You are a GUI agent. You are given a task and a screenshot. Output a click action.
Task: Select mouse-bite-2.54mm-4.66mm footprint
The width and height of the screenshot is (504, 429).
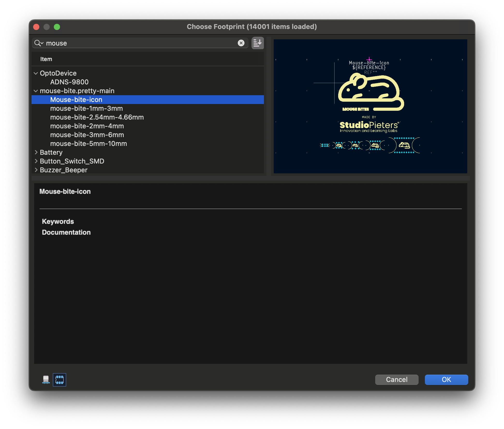147,117
